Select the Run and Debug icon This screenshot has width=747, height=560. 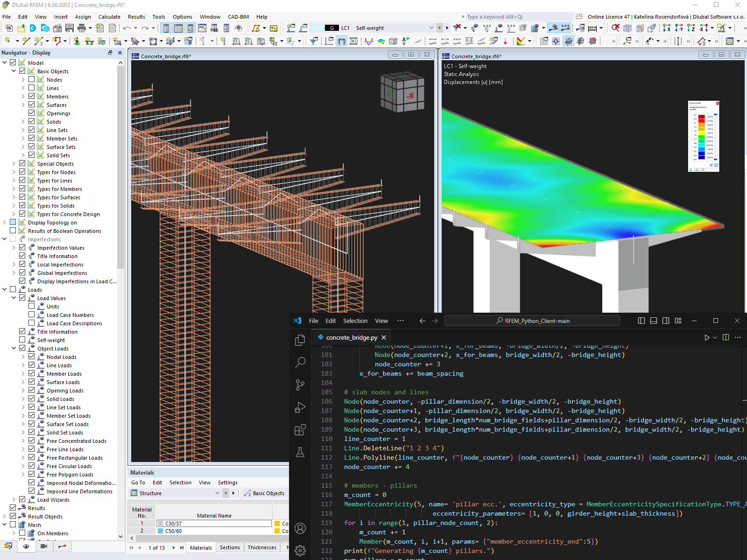point(300,407)
